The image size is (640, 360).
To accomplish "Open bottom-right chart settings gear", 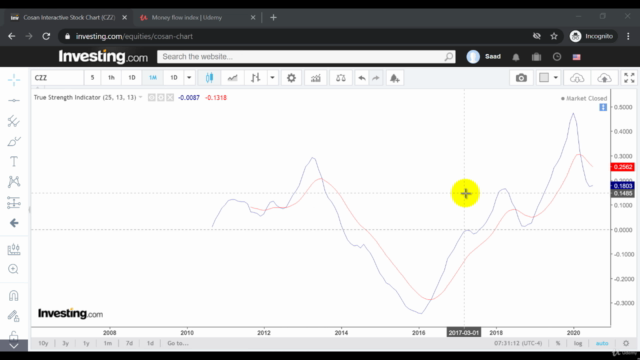I will (x=626, y=343).
